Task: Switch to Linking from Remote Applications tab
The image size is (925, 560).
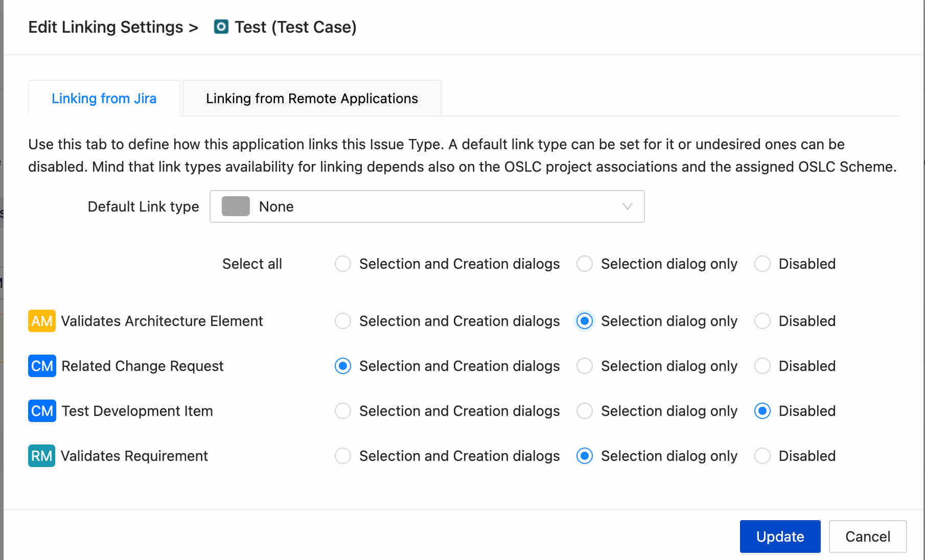Action: point(312,98)
